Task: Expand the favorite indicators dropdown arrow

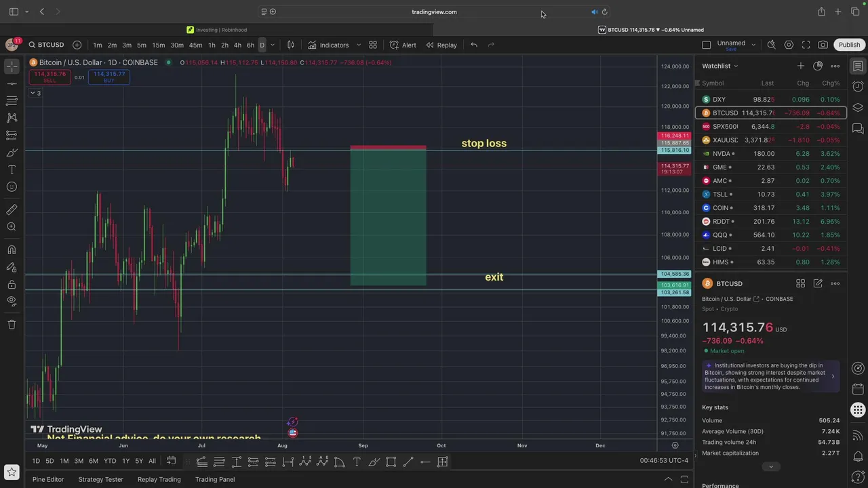Action: [359, 45]
